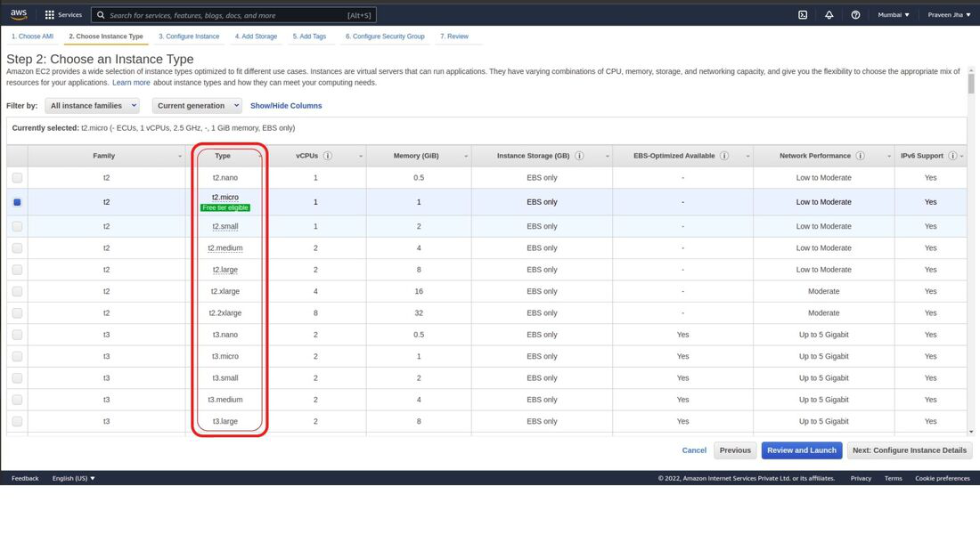Open the notifications bell

tap(829, 15)
